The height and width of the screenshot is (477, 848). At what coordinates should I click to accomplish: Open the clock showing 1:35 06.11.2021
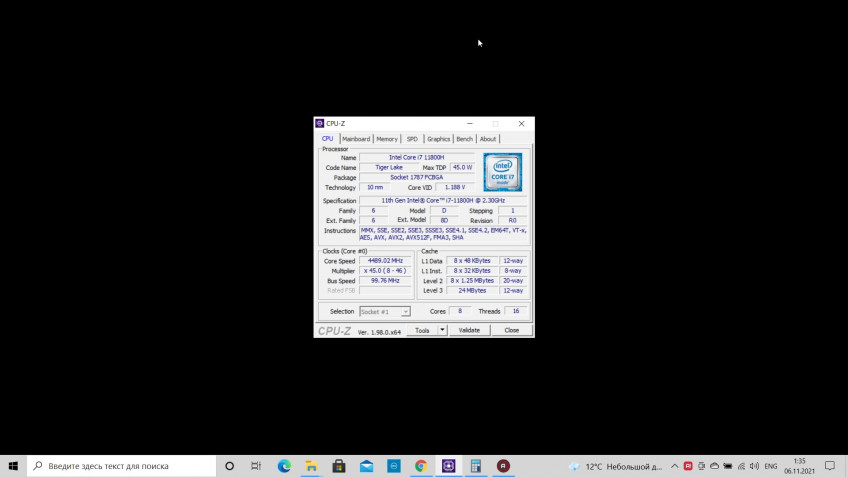pos(799,466)
